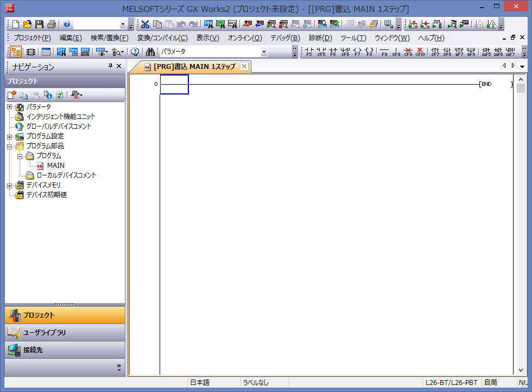Open the パラメータ combo box dropdown
Screen dimensions: 532x392
[x=264, y=52]
